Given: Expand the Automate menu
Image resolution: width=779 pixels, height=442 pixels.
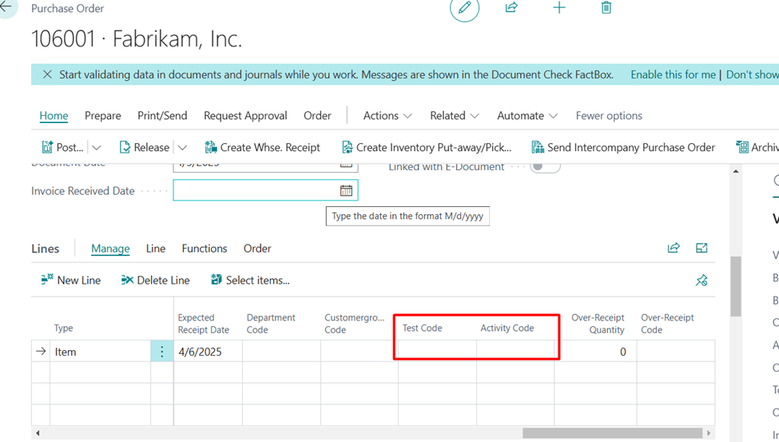Looking at the screenshot, I should [527, 116].
